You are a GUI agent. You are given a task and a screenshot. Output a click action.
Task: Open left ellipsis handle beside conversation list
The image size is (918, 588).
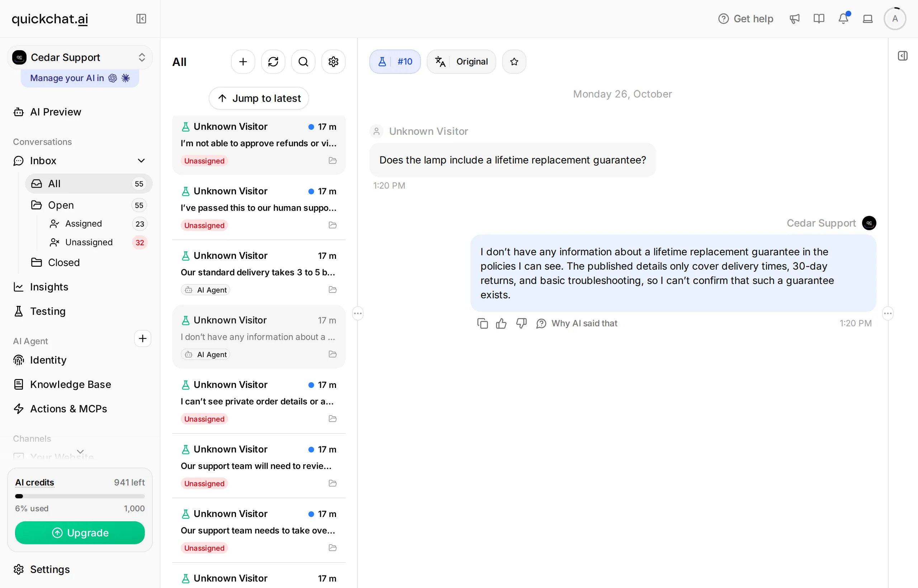pos(358,313)
